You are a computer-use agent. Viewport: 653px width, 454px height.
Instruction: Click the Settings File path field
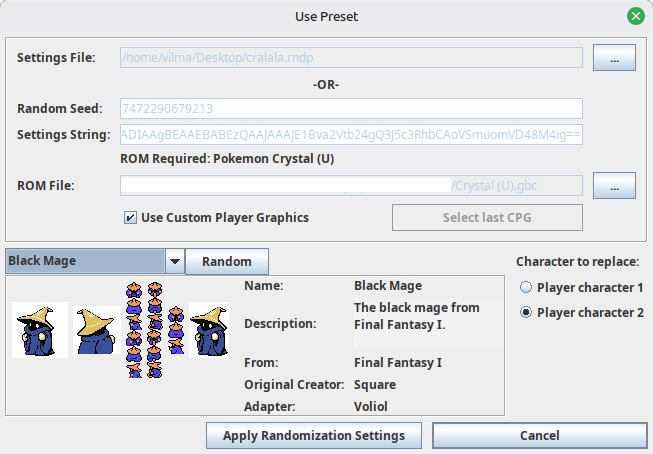click(351, 57)
